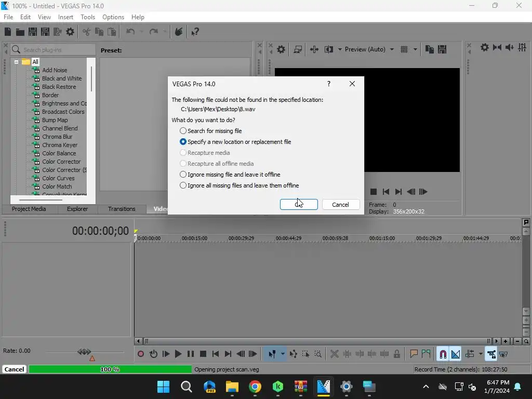Switch to the Explorer tab
This screenshot has width=532, height=399.
pos(77,209)
